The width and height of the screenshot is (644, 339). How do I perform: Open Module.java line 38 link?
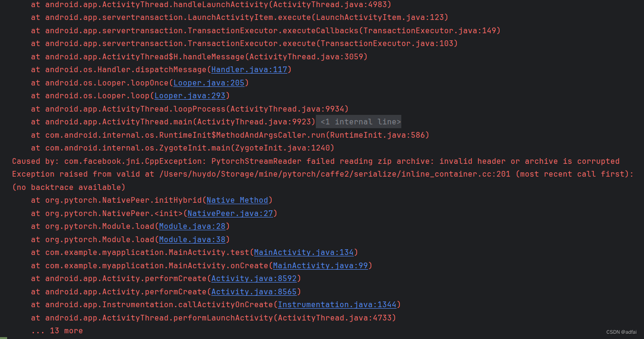(x=192, y=239)
